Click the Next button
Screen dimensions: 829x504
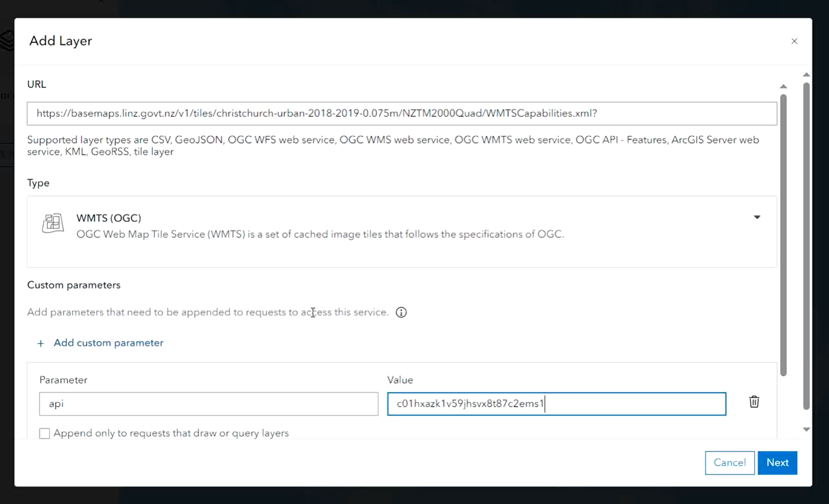[x=777, y=463]
